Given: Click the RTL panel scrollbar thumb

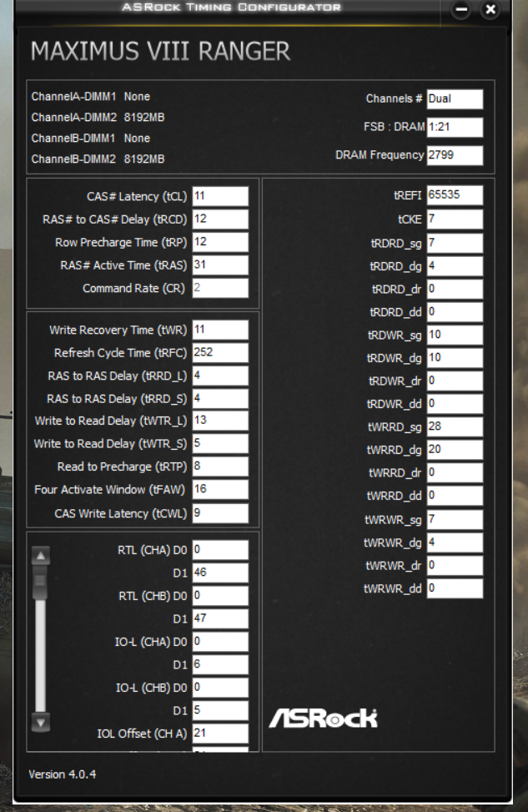Looking at the screenshot, I should (x=40, y=583).
